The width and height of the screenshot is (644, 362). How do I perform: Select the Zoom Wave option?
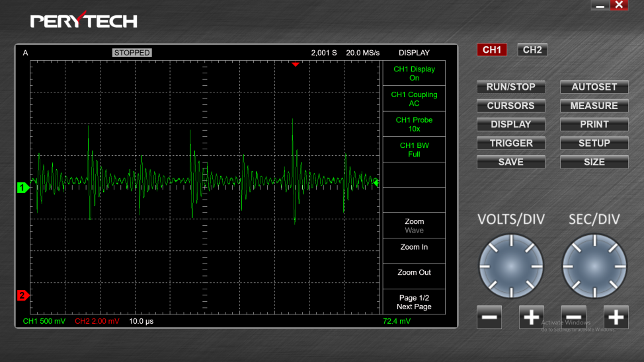point(414,226)
